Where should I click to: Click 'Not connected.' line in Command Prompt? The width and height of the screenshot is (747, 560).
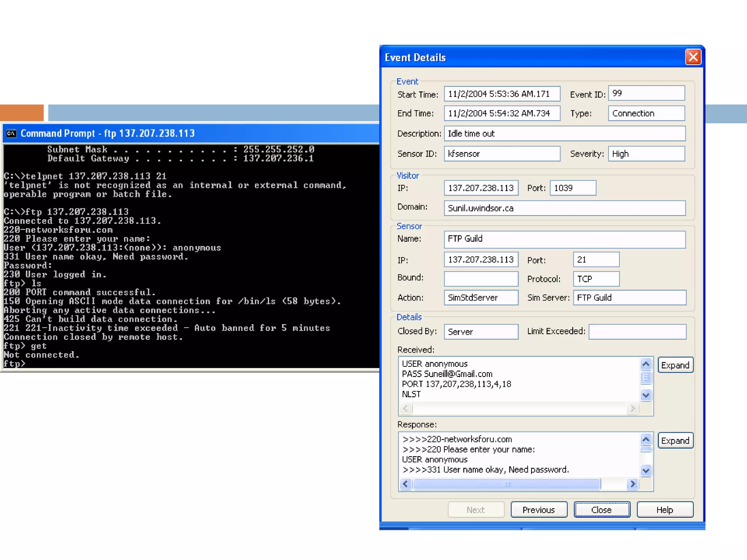tap(42, 355)
